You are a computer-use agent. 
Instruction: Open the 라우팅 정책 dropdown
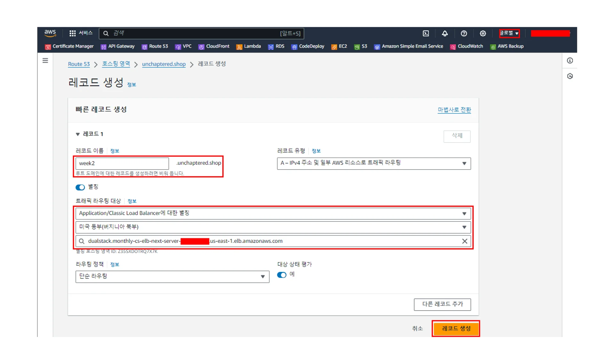click(172, 276)
